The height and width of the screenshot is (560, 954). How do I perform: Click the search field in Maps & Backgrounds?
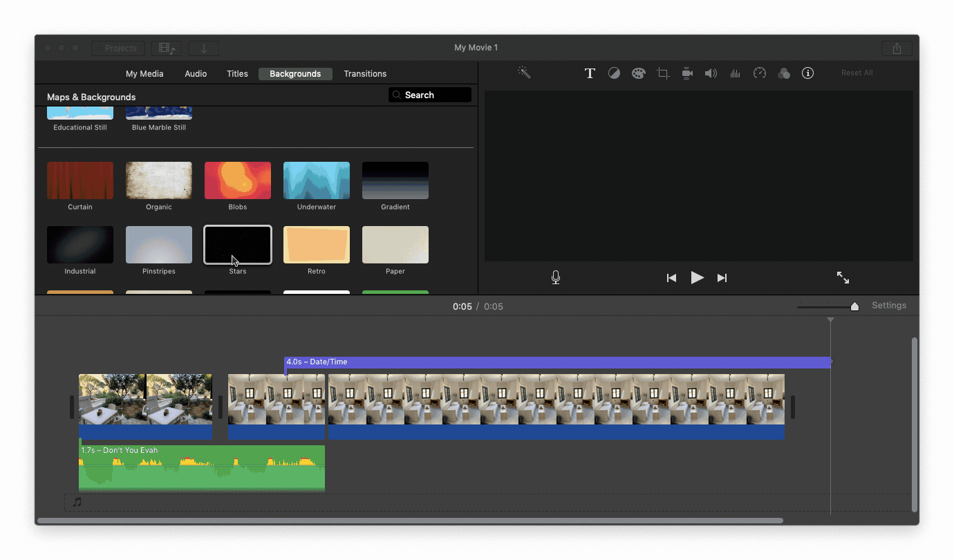click(430, 95)
